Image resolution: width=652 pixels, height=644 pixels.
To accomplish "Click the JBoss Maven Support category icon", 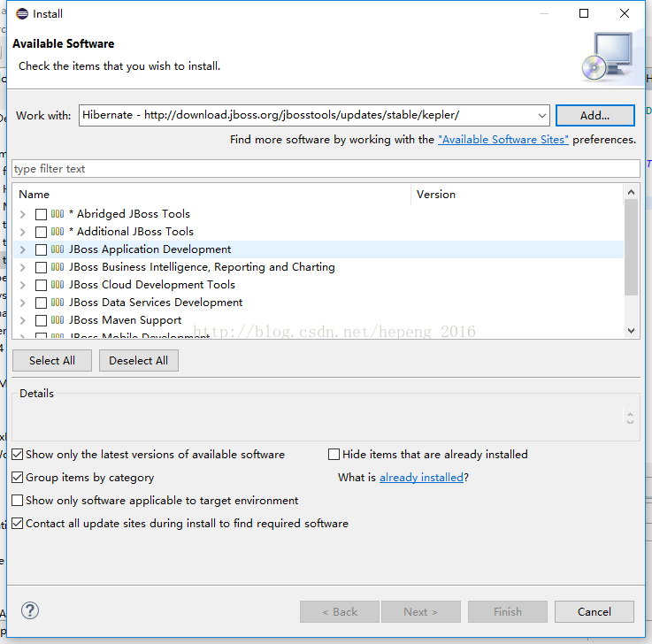I will (x=58, y=320).
